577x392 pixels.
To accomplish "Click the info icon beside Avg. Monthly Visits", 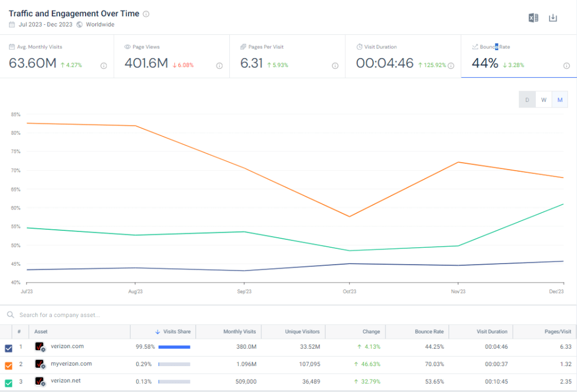I will [104, 66].
